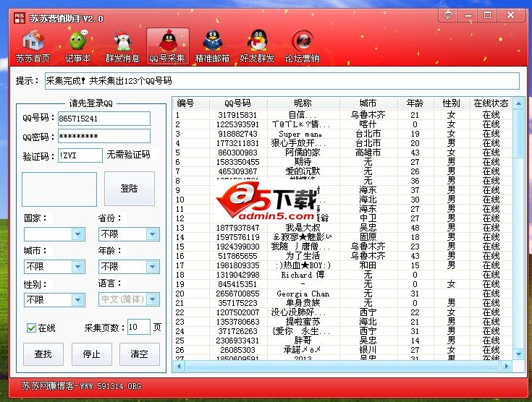Image resolution: width=532 pixels, height=402 pixels.
Task: Select row with QQ 317915831
Action: click(342, 115)
